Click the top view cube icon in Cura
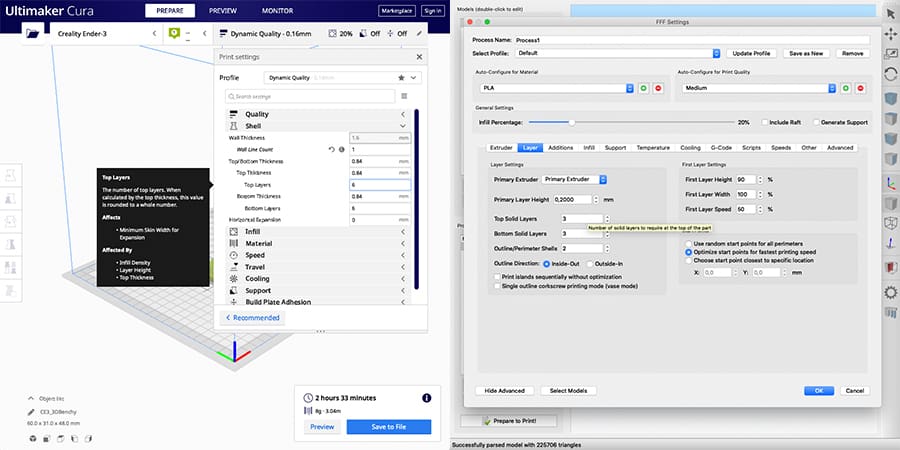Screen dimensions: 900x450 click(61, 439)
